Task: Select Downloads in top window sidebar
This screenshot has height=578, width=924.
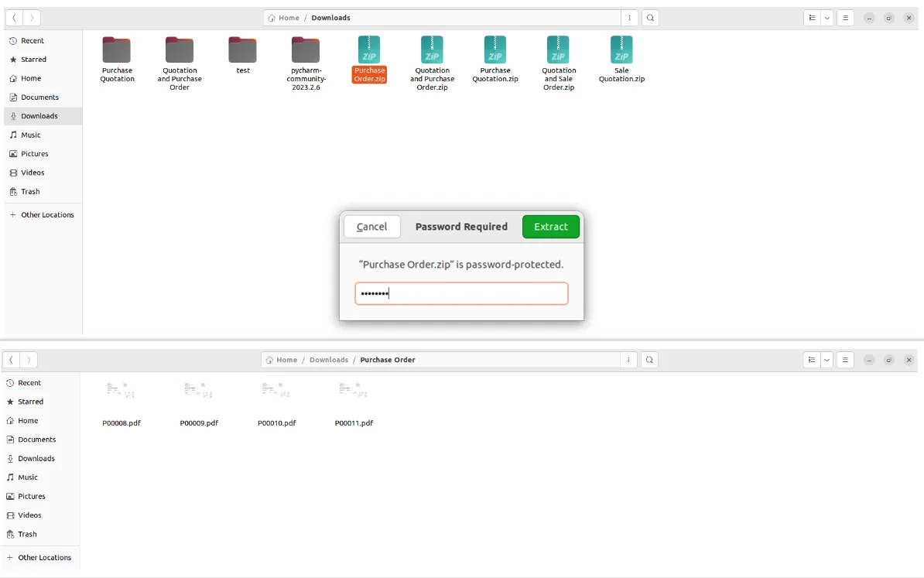Action: coord(43,116)
